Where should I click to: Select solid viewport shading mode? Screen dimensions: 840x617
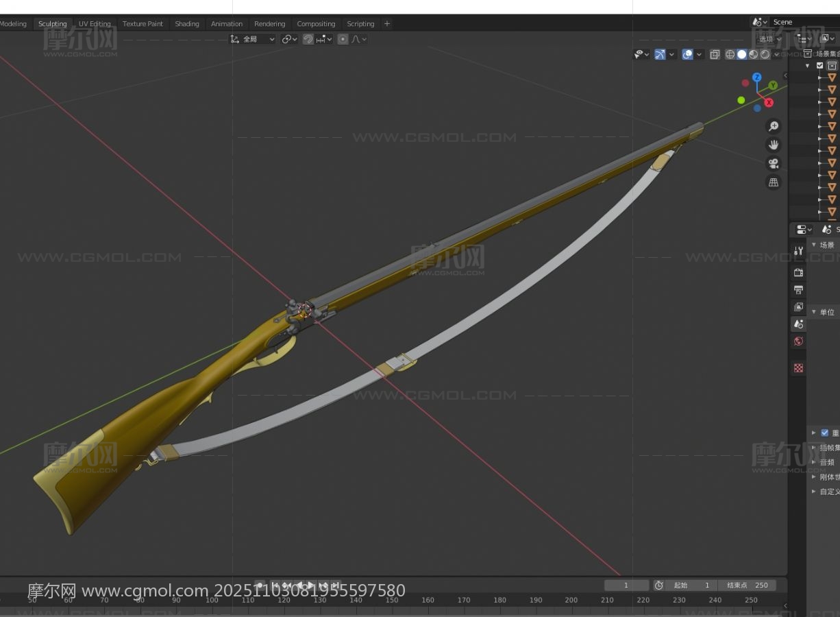[x=741, y=54]
